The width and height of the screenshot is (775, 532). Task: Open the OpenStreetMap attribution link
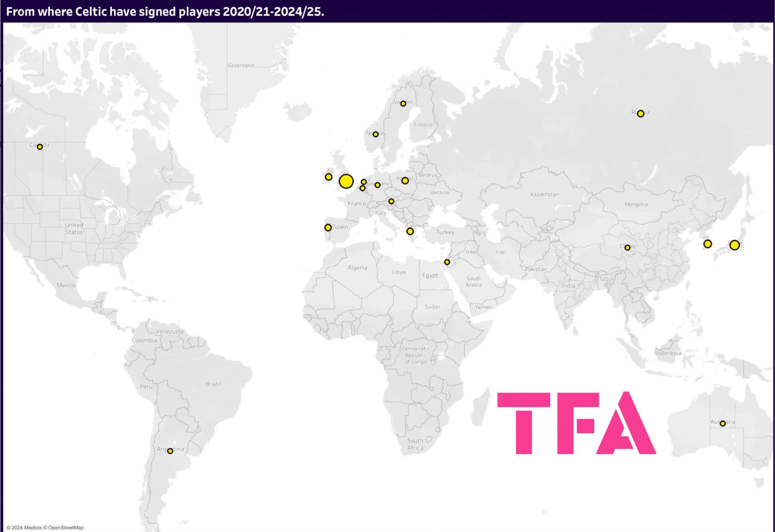(x=66, y=528)
